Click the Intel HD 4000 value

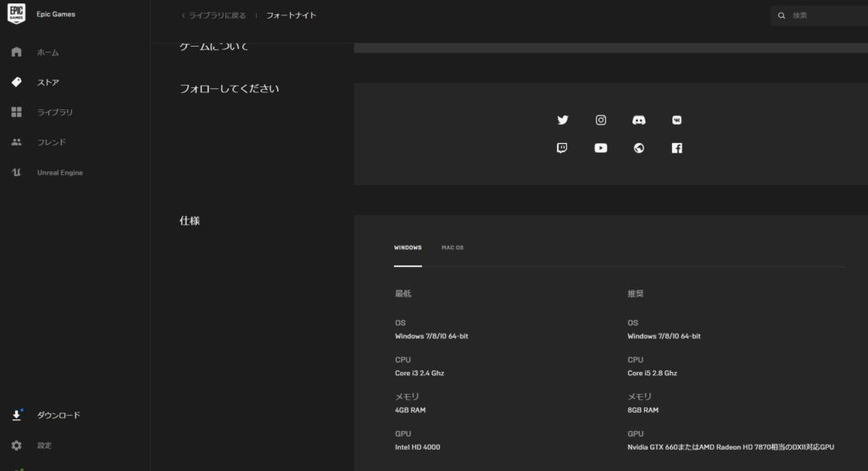coord(417,447)
